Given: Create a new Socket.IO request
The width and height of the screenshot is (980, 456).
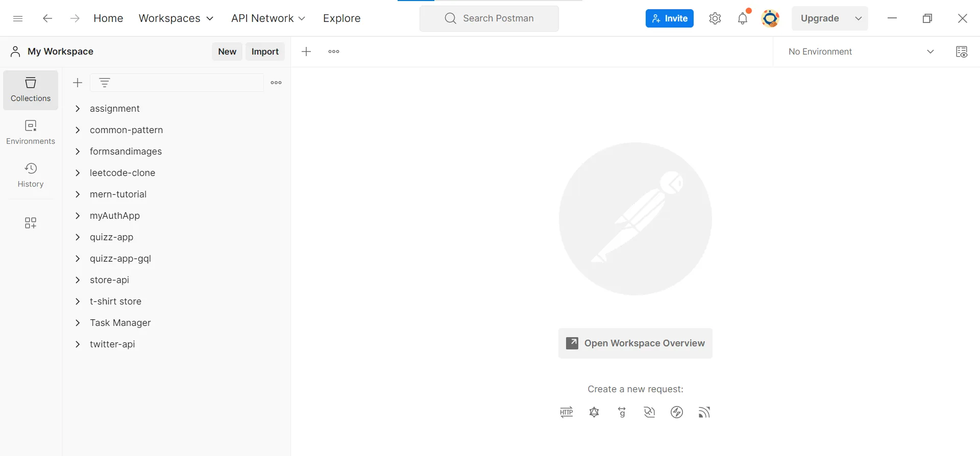Looking at the screenshot, I should click(677, 412).
